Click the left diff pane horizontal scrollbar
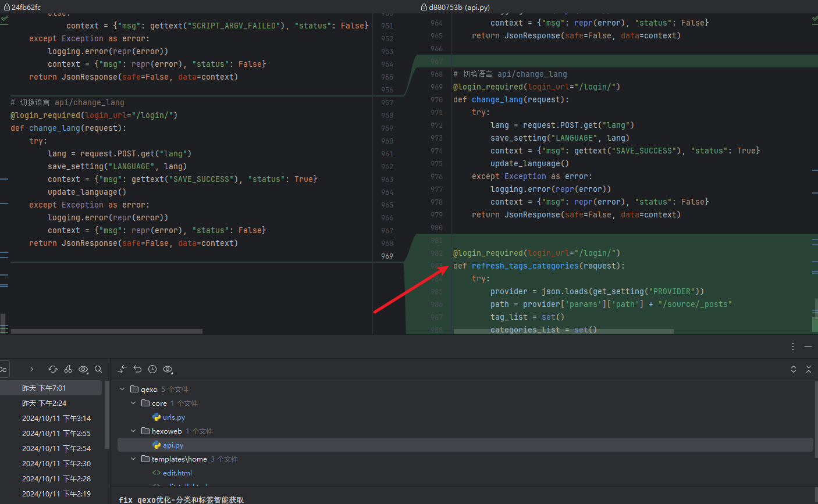The width and height of the screenshot is (818, 504). 106,331
